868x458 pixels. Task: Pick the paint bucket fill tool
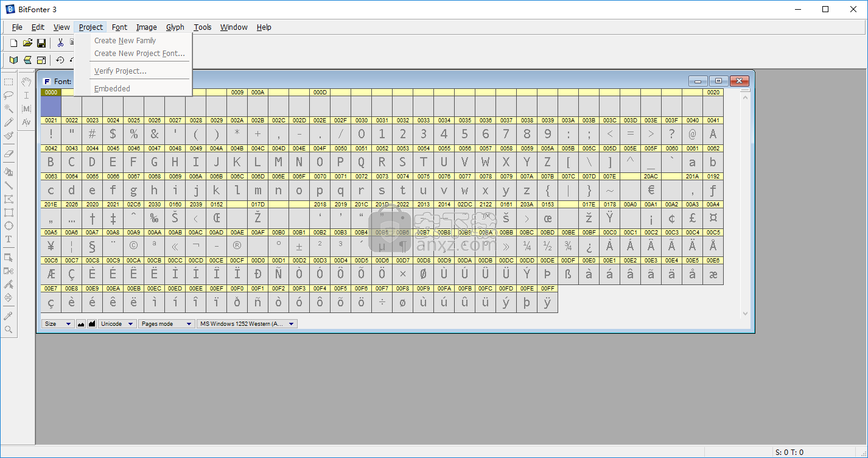(9, 172)
